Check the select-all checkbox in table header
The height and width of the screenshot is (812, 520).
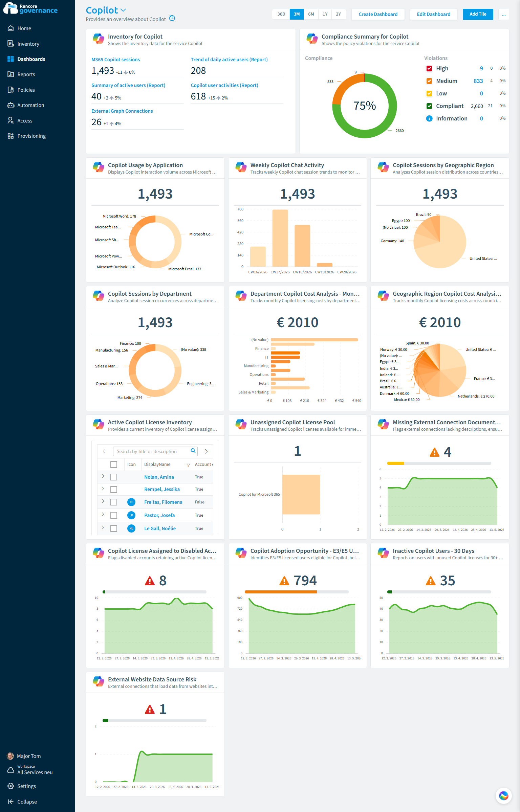point(114,465)
